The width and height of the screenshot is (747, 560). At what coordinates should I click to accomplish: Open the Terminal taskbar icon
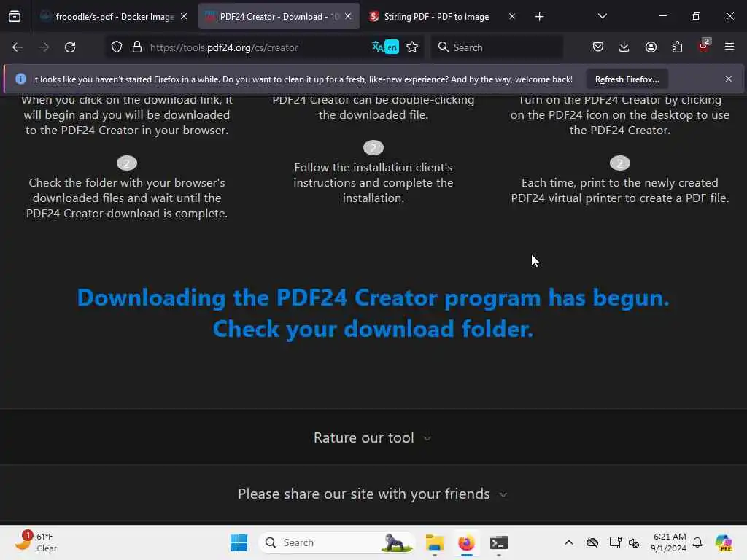tap(499, 542)
